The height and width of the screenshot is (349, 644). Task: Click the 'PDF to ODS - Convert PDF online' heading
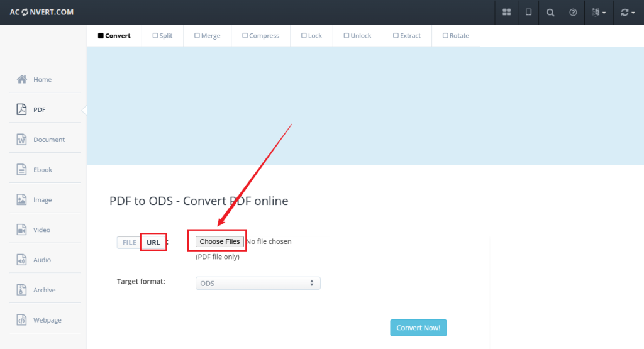click(x=199, y=201)
